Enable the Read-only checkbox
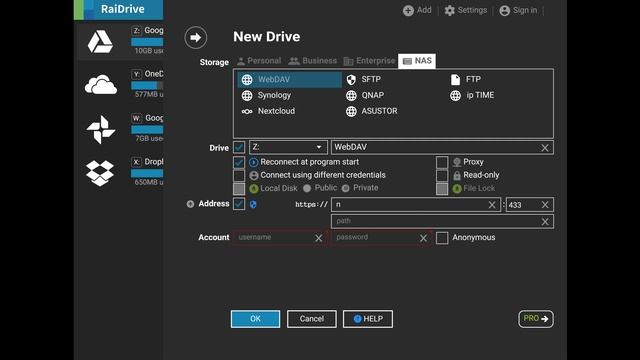Viewport: 640px width, 360px height. [442, 176]
